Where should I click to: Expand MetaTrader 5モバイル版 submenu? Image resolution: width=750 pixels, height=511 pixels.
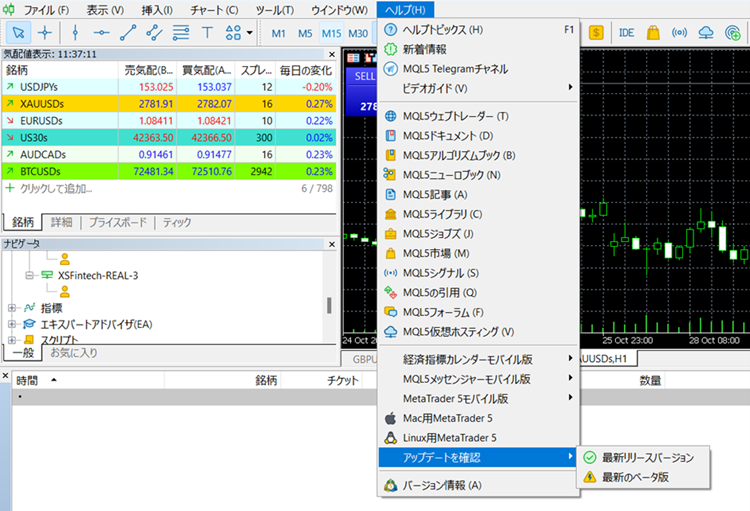click(x=479, y=399)
